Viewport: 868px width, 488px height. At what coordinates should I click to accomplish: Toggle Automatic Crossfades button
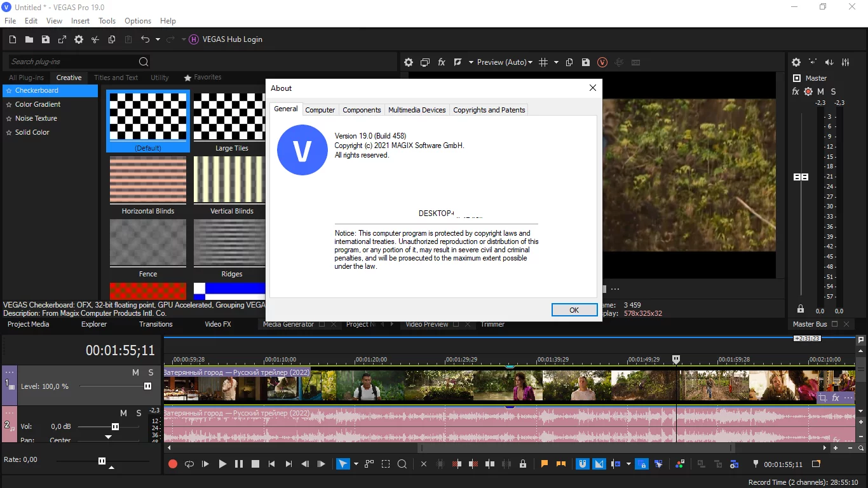(599, 464)
